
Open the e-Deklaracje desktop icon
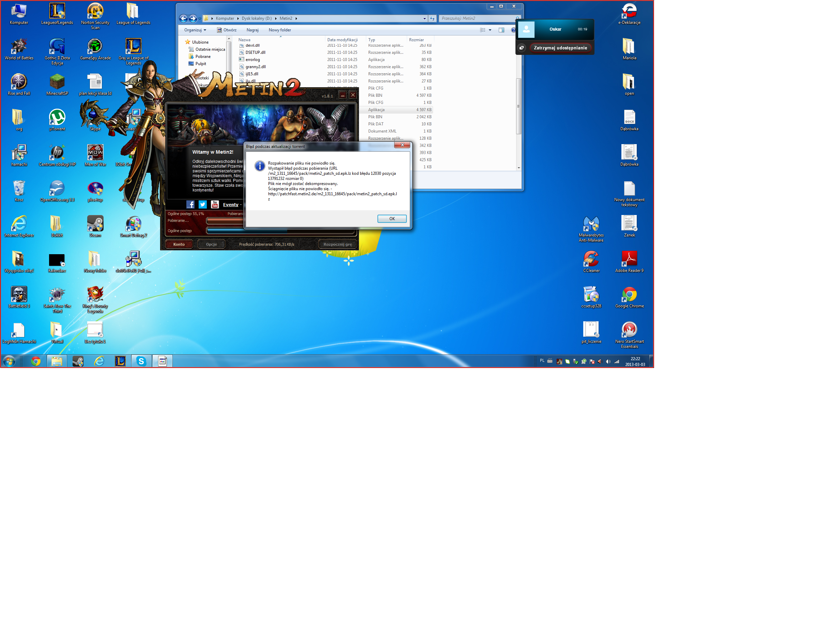pyautogui.click(x=629, y=14)
